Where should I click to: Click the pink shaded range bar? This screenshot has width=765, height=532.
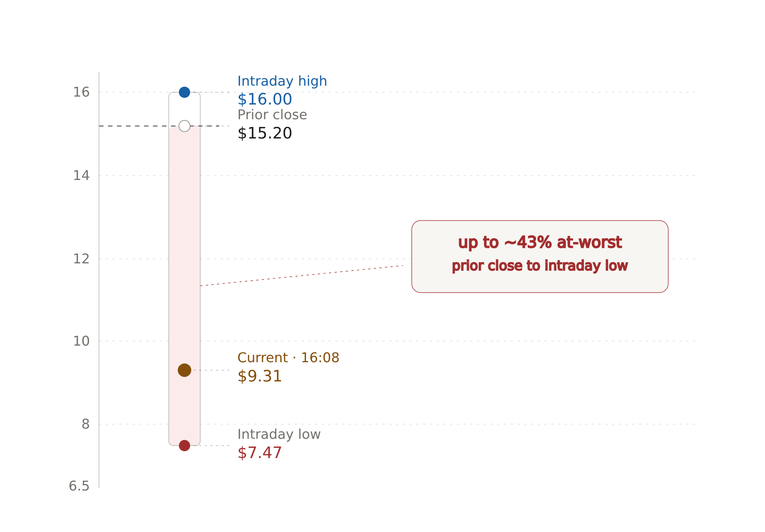click(x=184, y=286)
